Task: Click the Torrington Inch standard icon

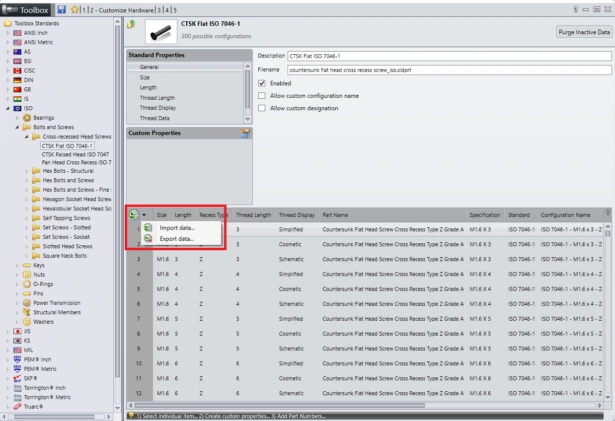Action: coord(17,388)
